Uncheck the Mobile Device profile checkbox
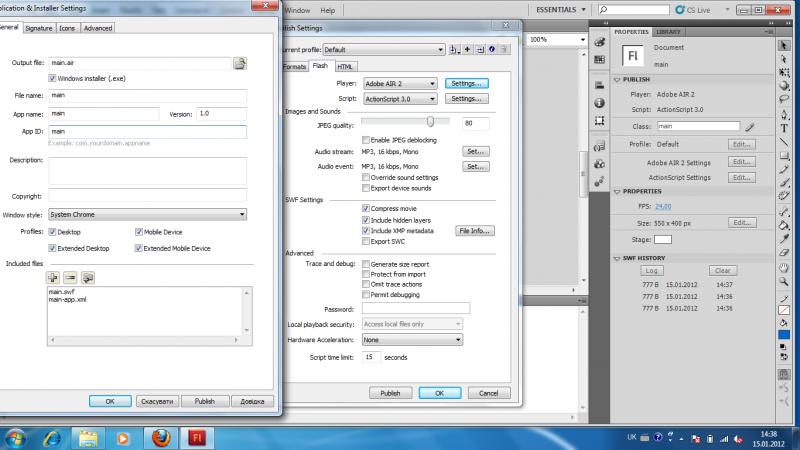This screenshot has width=800, height=450. [x=138, y=232]
